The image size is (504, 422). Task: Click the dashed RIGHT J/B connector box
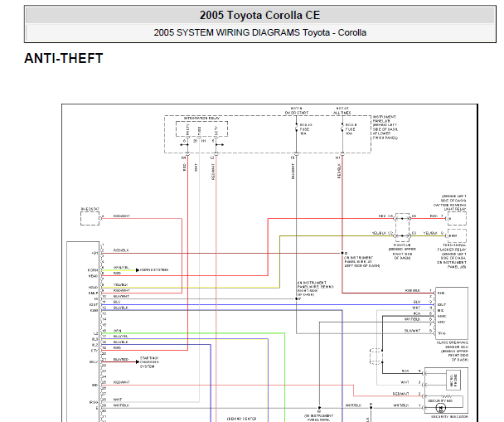point(402,227)
